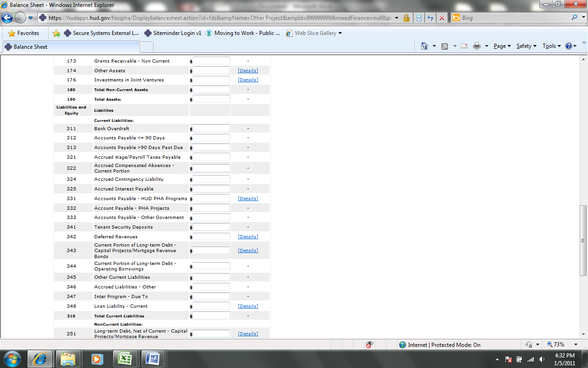Click the Accrued Interest Payable amount field
Viewport: 588px width, 368px height.
click(211, 189)
